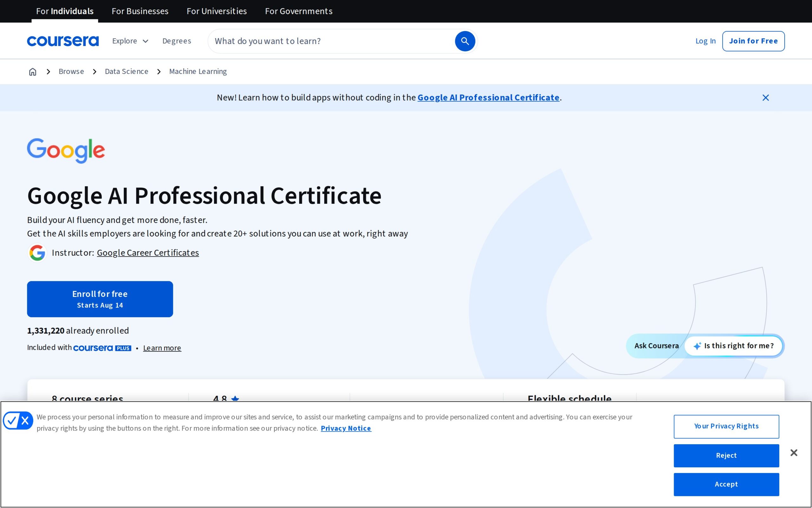This screenshot has height=508, width=812.
Task: Click the Browse breadcrumb
Action: click(71, 71)
